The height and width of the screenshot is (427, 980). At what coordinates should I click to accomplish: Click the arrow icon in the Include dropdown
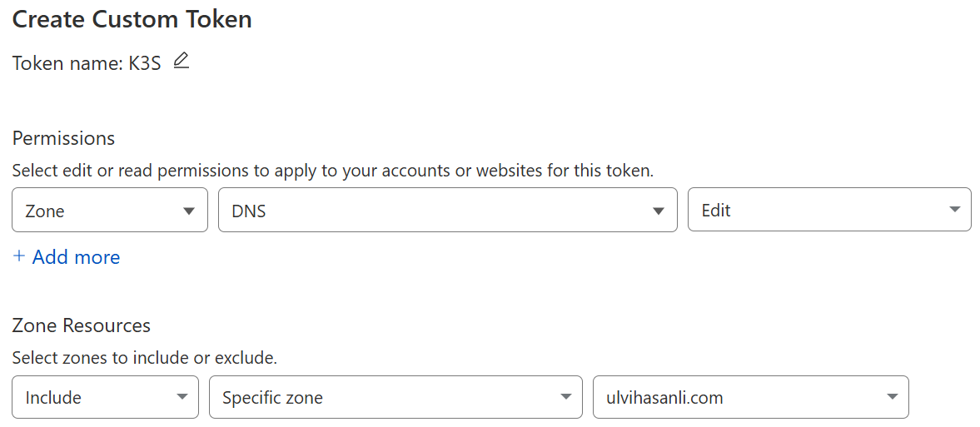click(182, 397)
